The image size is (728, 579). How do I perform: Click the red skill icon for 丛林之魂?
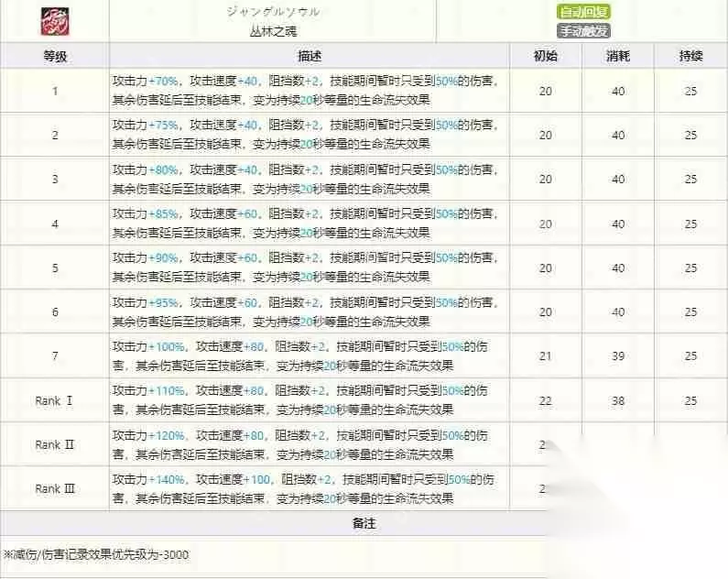55,21
